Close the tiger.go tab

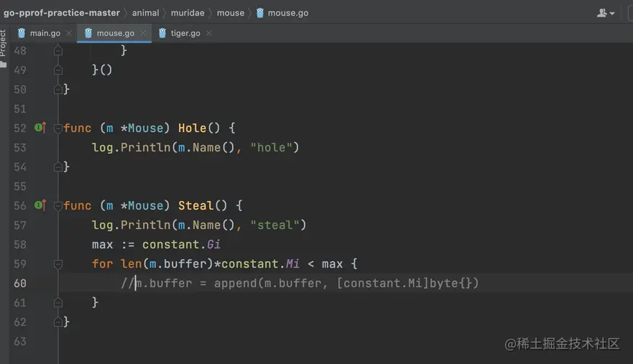click(x=209, y=33)
